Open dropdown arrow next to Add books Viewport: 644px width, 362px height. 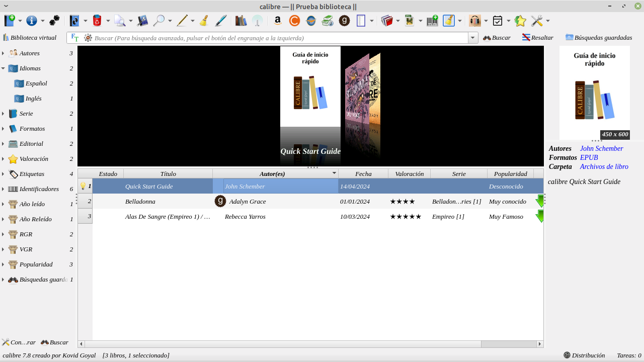point(20,21)
